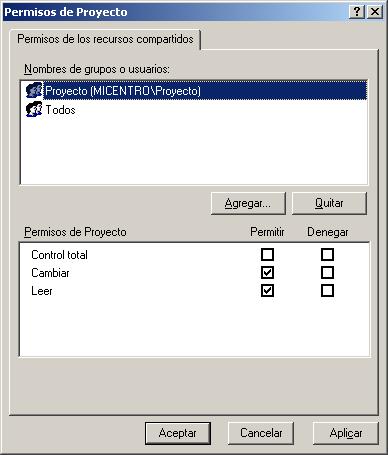Check Denegar for Cambiar permission
The width and height of the screenshot is (388, 455).
point(327,273)
